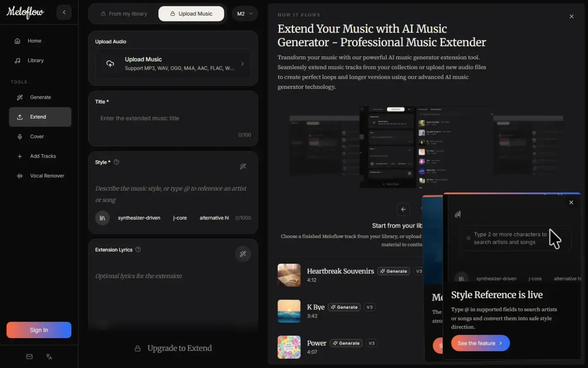Close the How It Flows panel

[571, 16]
